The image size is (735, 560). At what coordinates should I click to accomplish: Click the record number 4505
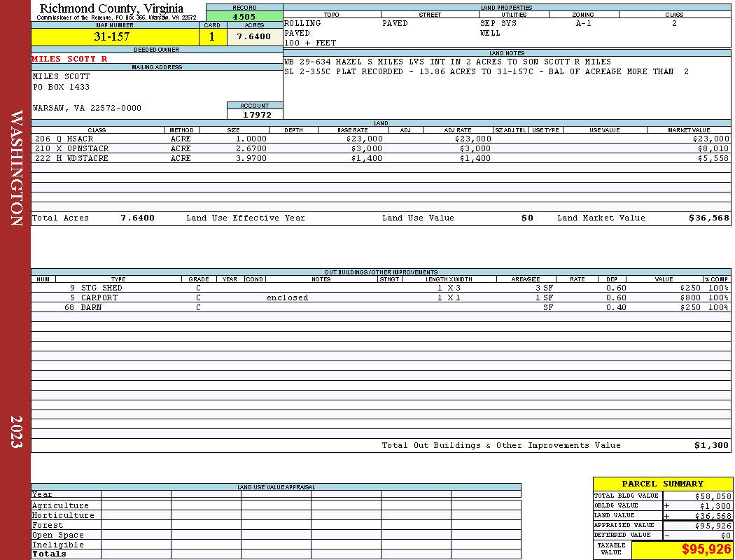point(244,17)
